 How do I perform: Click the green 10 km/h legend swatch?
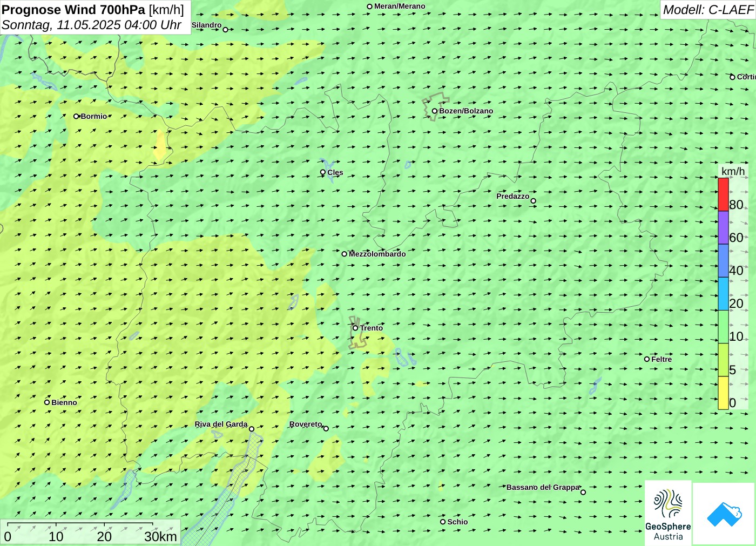[723, 326]
